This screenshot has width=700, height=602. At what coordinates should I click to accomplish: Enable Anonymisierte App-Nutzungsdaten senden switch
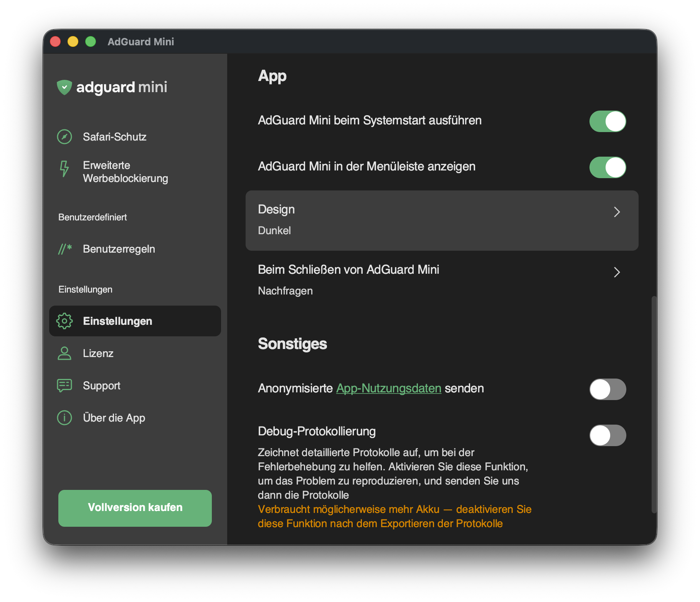coord(608,389)
